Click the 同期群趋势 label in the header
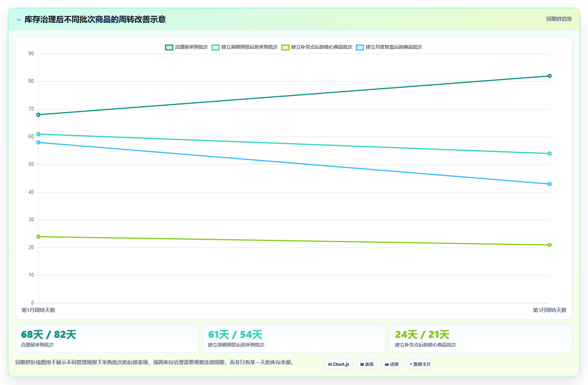The height and width of the screenshot is (385, 588). tap(559, 19)
